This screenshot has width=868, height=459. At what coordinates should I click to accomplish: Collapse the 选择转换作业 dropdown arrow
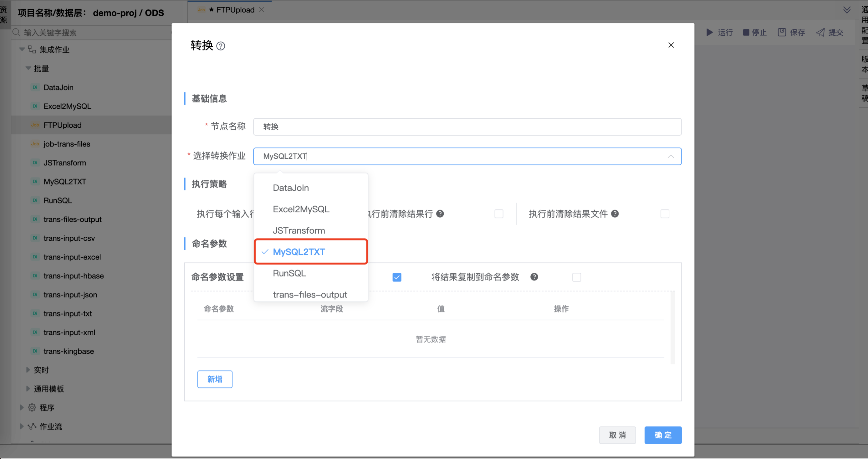point(671,157)
